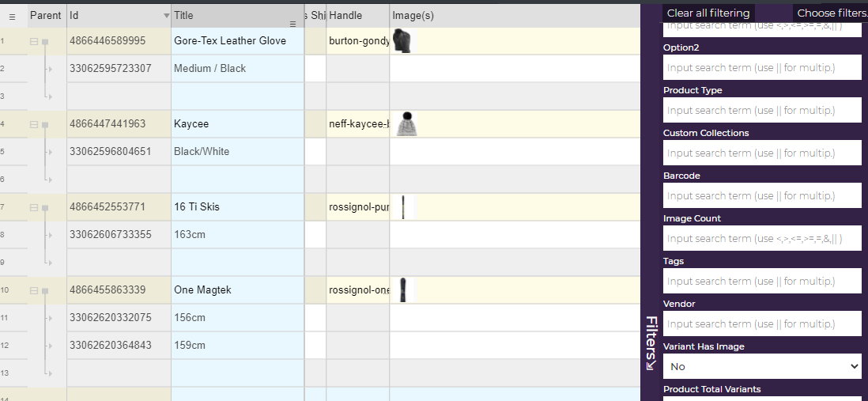Click the Id column sort arrow
Screen dimensions: 868x401
coord(166,16)
